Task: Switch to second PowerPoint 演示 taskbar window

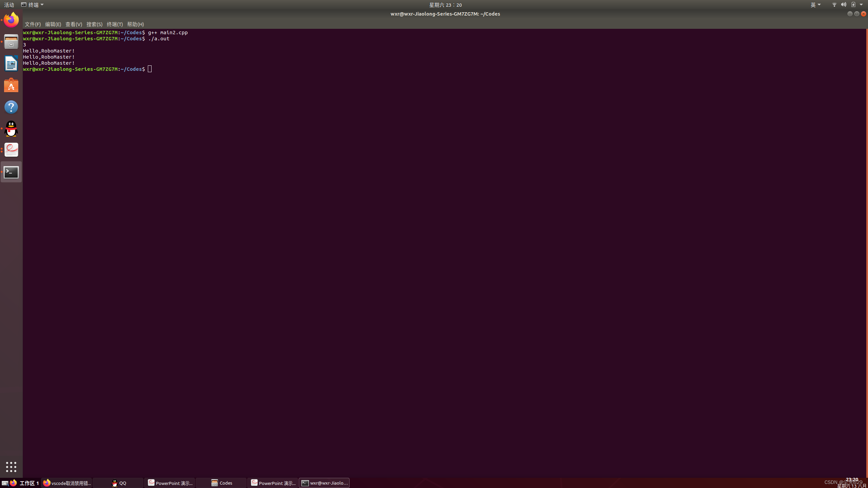Action: pyautogui.click(x=273, y=483)
